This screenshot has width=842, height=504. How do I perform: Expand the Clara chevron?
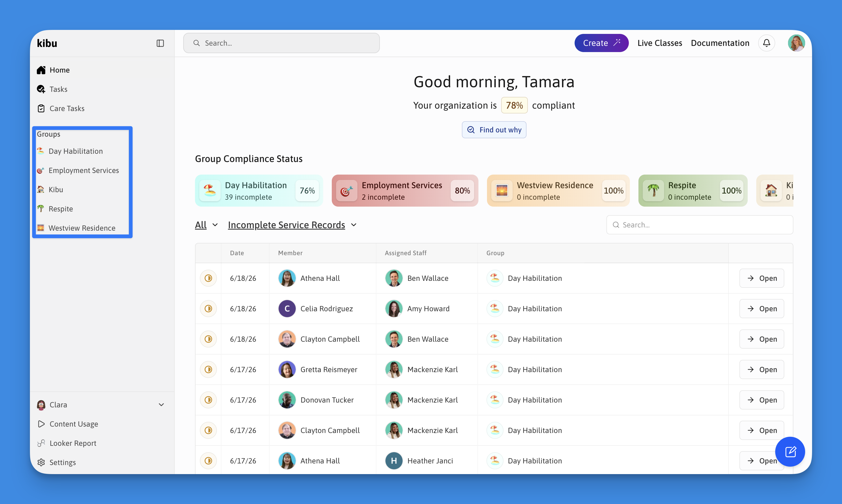pyautogui.click(x=161, y=404)
